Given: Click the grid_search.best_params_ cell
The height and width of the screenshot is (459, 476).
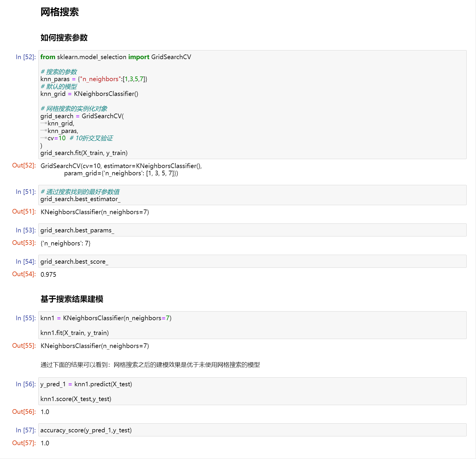Looking at the screenshot, I should 252,230.
